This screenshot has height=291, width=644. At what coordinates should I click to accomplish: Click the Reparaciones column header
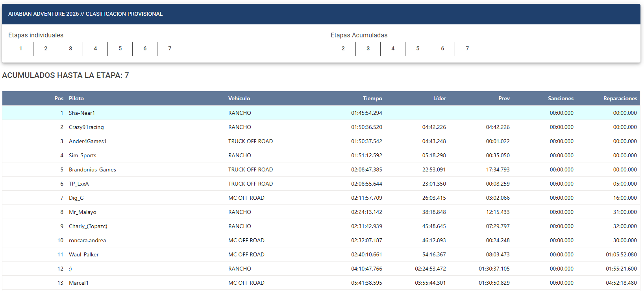(x=620, y=99)
